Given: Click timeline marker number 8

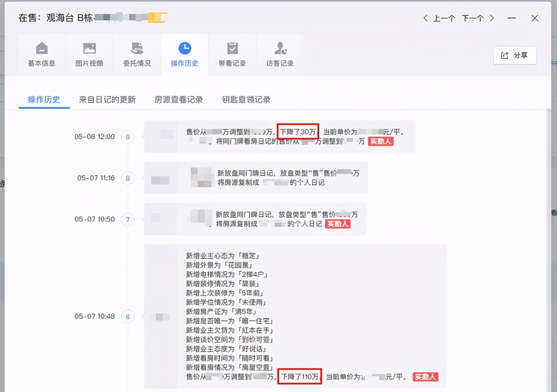Looking at the screenshot, I should (x=128, y=178).
